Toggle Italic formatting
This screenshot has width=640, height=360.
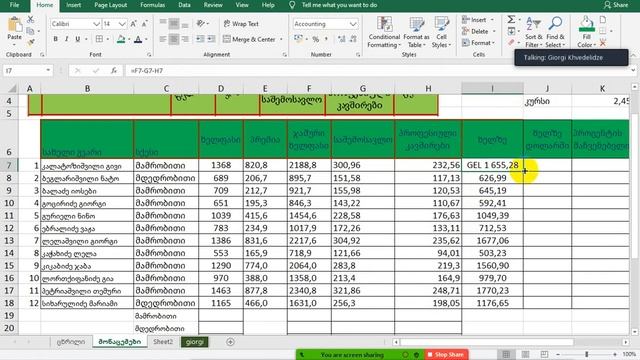[66, 39]
